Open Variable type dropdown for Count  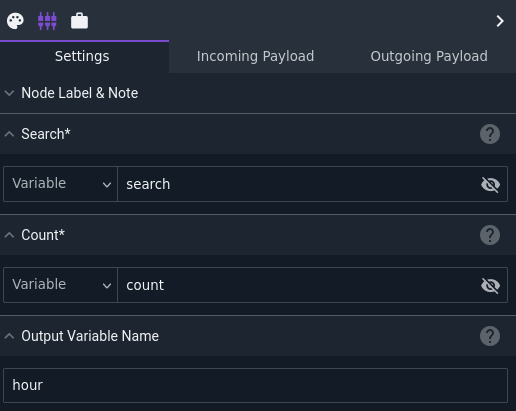[60, 285]
